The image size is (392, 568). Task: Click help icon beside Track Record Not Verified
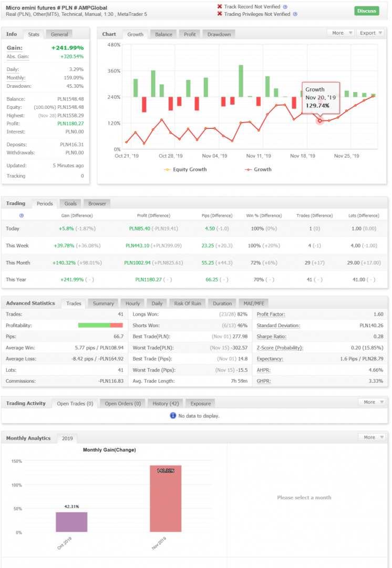[285, 7]
